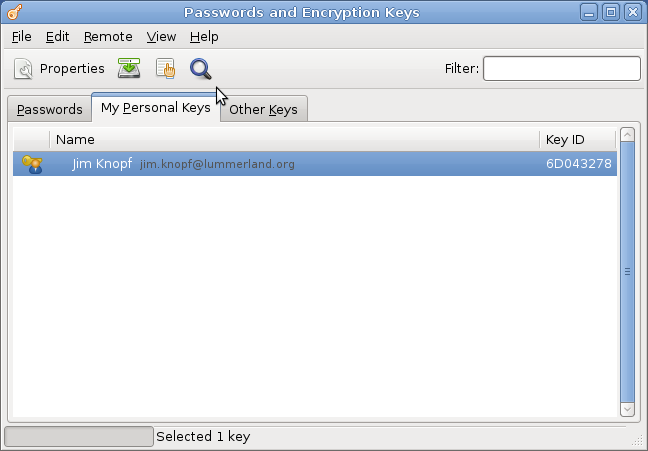
Task: Focus the Filter text field
Action: pyautogui.click(x=561, y=68)
